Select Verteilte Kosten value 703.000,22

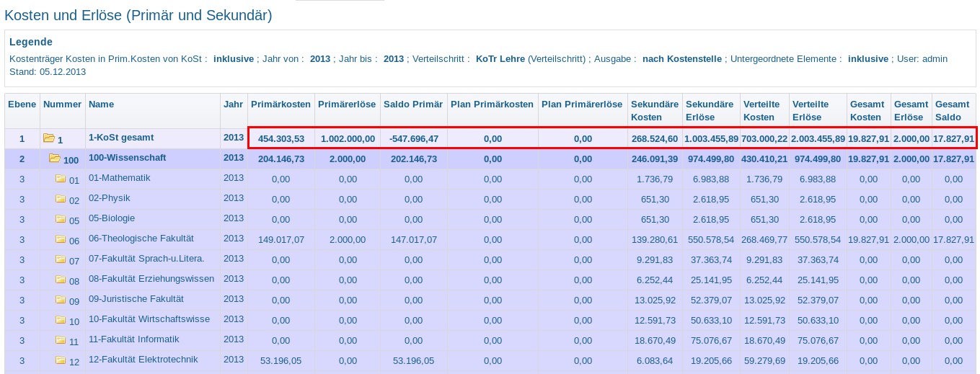(x=764, y=138)
